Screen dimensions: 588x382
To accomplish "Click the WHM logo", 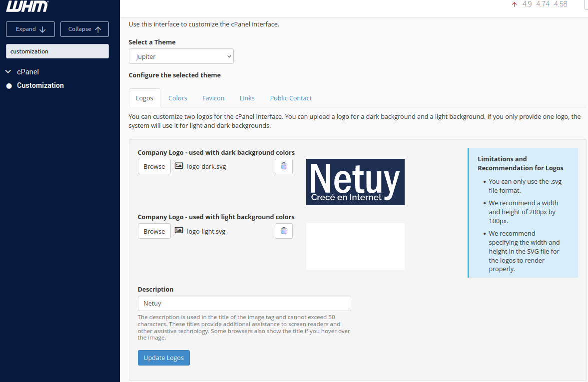I will click(27, 6).
